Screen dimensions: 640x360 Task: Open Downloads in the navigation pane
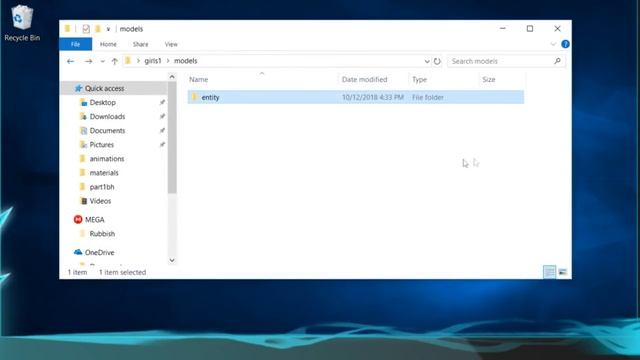107,117
